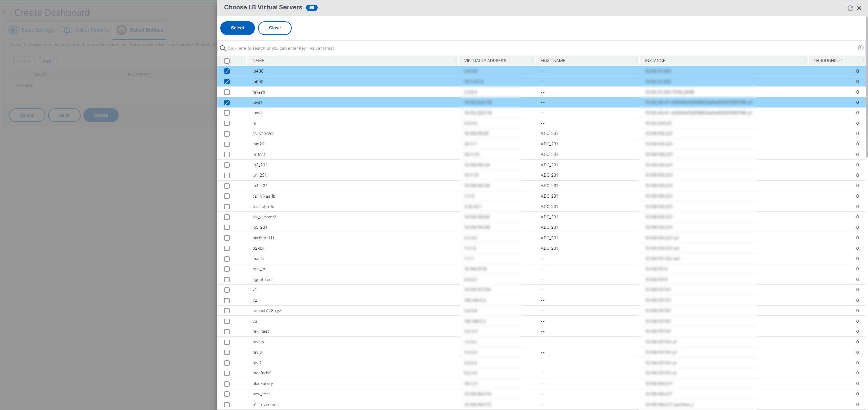Sort by HOST NAME column arrows
This screenshot has height=410, width=868.
tap(636, 61)
